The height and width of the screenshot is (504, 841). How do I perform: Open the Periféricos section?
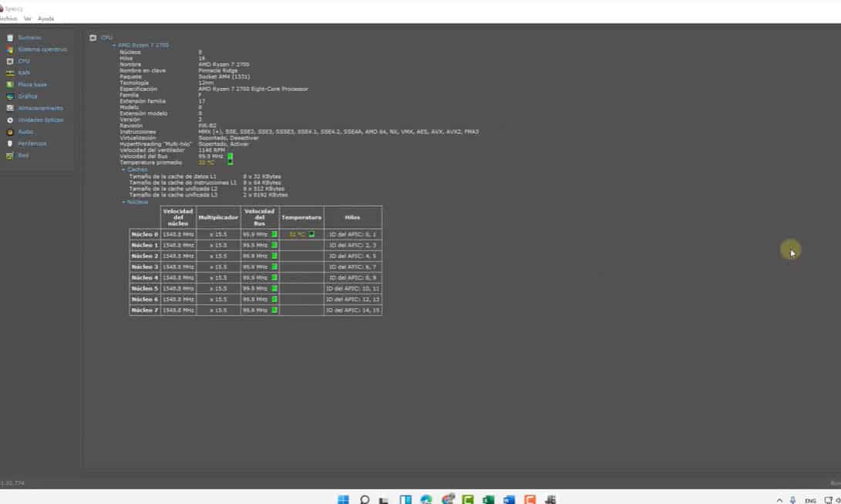tap(32, 143)
